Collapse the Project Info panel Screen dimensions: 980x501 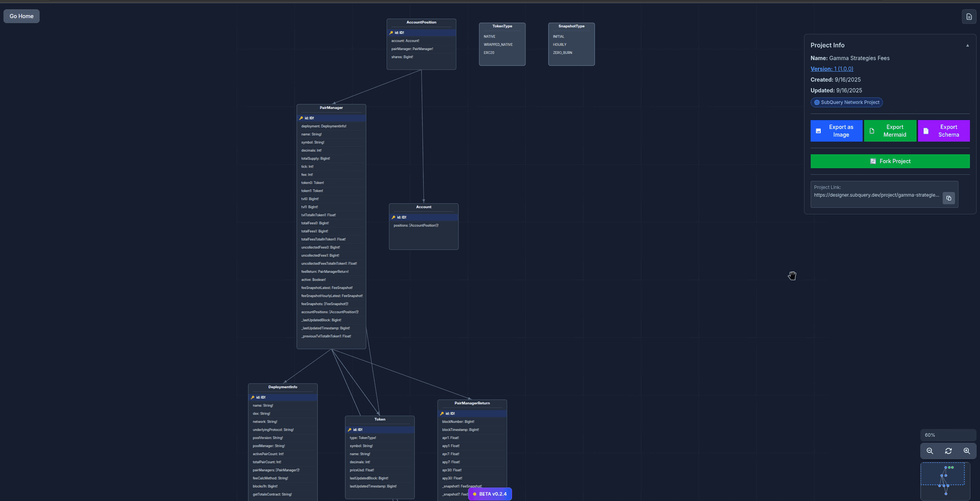tap(967, 46)
